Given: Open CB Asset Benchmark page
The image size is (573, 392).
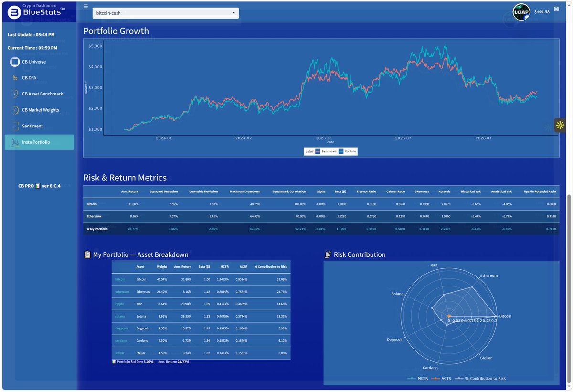Looking at the screenshot, I should tap(42, 94).
